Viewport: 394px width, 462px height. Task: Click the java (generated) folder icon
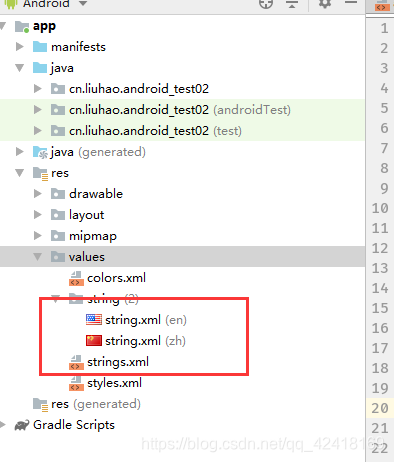(x=40, y=152)
